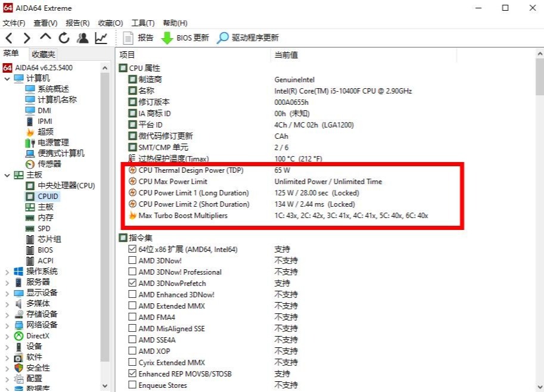Screen dimensions: 544x392
Task: Select the DMI tree icon
Action: pos(30,111)
